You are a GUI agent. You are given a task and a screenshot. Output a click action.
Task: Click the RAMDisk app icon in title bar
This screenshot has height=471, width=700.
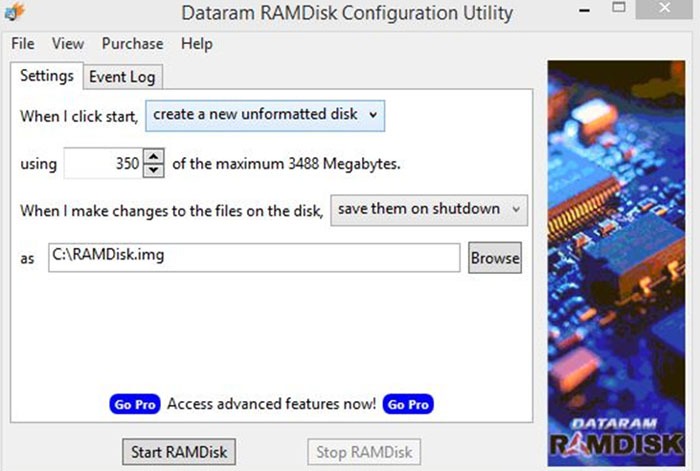[x=14, y=11]
